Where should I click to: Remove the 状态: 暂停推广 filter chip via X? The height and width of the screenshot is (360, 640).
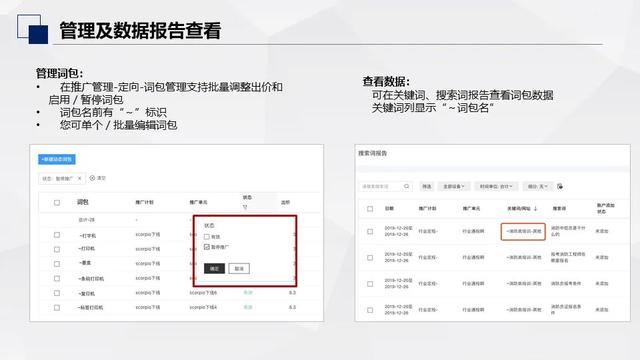point(80,178)
